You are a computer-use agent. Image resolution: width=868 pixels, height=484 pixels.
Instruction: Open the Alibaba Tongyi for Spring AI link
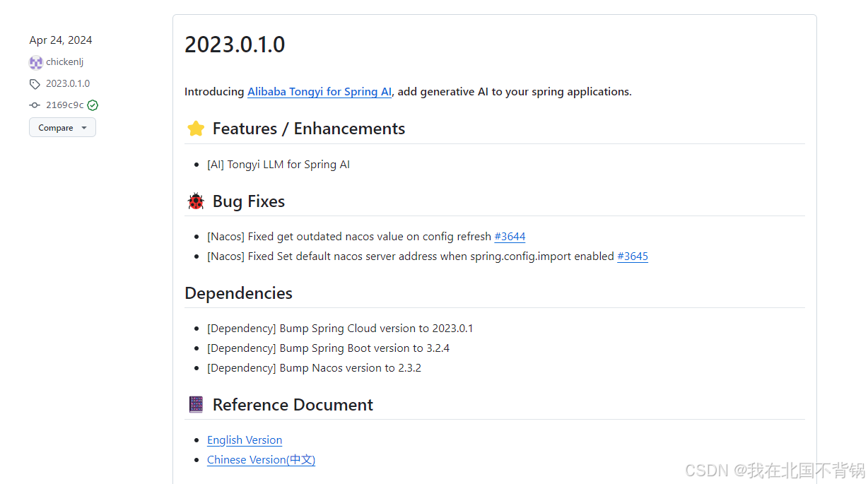(x=319, y=92)
